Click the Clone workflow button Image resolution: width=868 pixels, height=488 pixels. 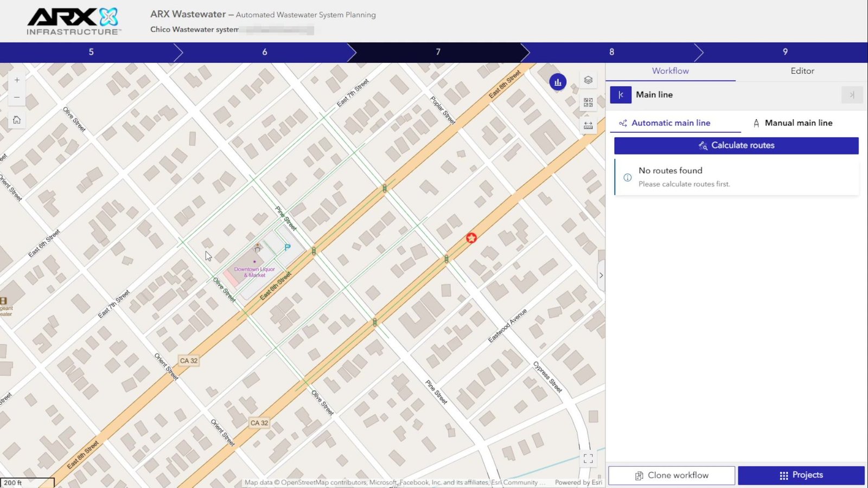672,476
